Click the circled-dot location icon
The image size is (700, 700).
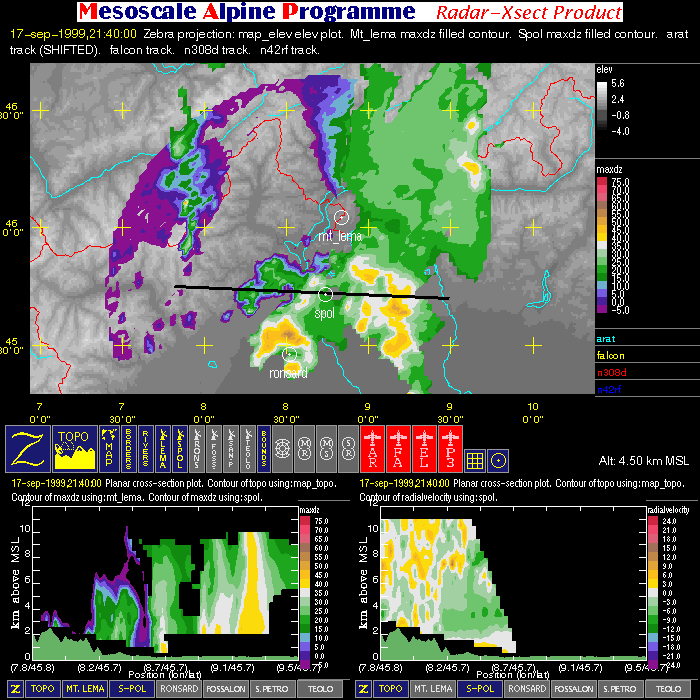click(x=498, y=461)
